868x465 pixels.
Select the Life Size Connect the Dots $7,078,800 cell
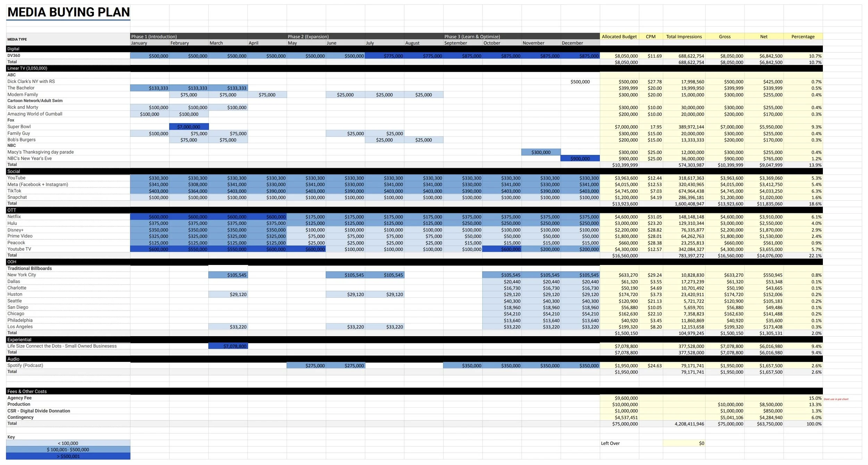click(228, 346)
